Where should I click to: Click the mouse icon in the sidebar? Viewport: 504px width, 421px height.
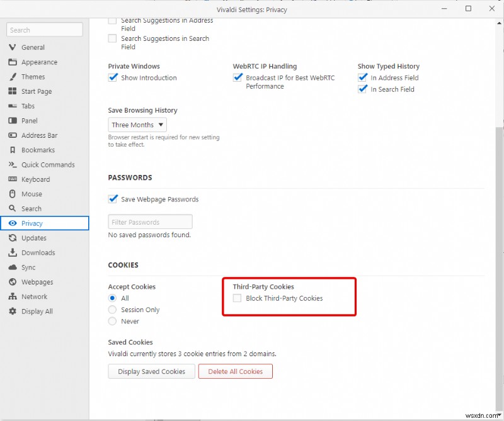(13, 194)
